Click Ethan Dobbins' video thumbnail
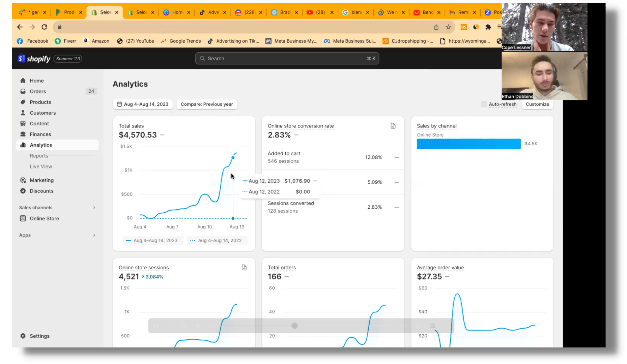 pyautogui.click(x=544, y=76)
